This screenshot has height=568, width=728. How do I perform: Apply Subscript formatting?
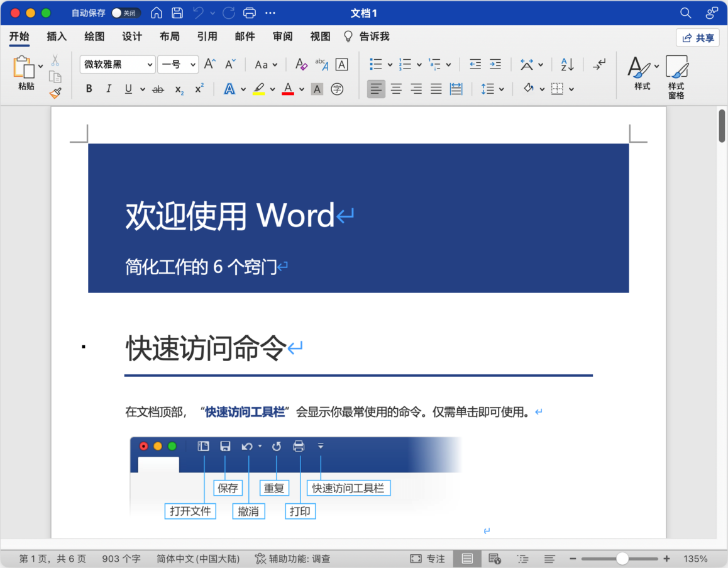178,89
